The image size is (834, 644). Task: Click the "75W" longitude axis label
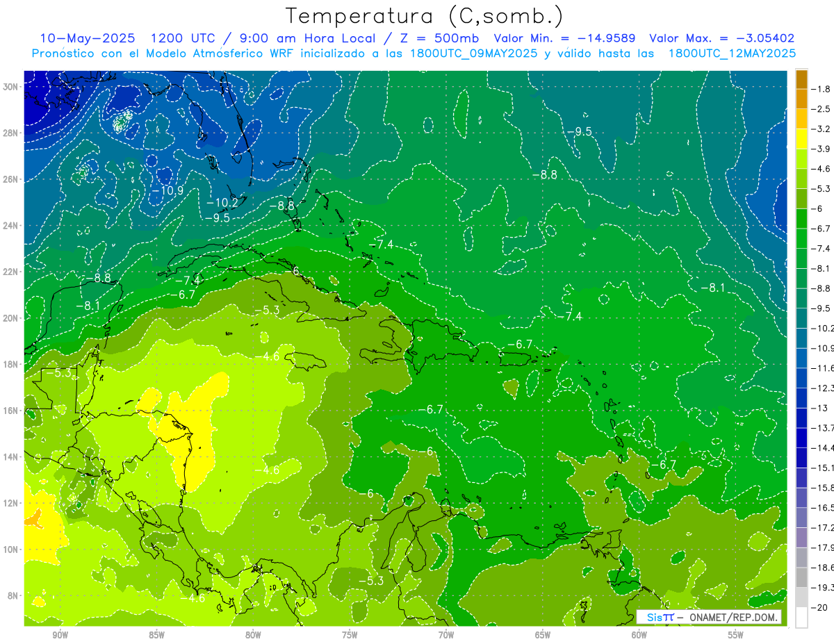coord(350,635)
